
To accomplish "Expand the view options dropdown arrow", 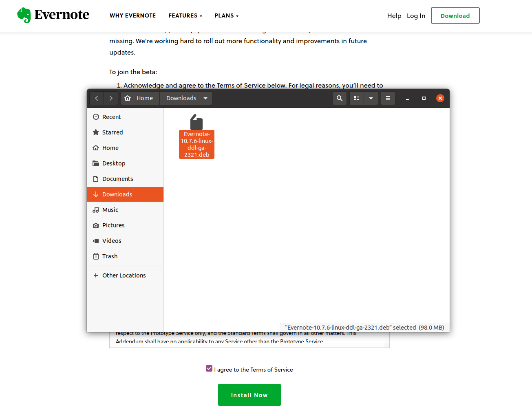I will point(371,98).
